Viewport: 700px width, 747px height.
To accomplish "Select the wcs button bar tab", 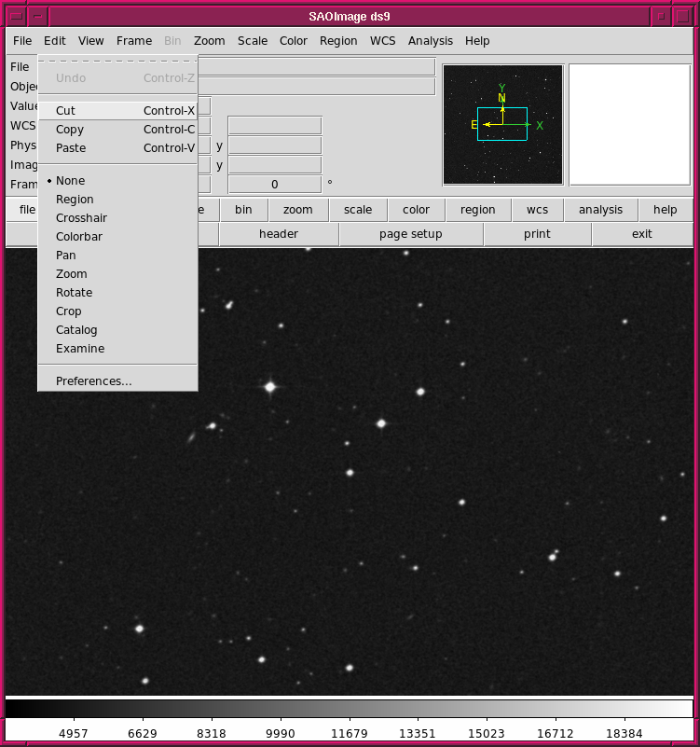I will pos(537,210).
